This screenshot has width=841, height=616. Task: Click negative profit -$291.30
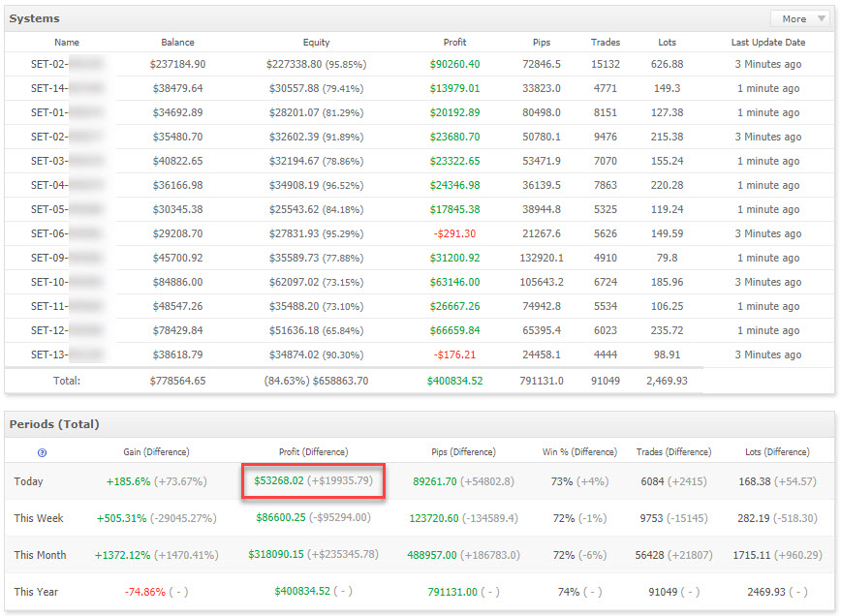point(454,233)
